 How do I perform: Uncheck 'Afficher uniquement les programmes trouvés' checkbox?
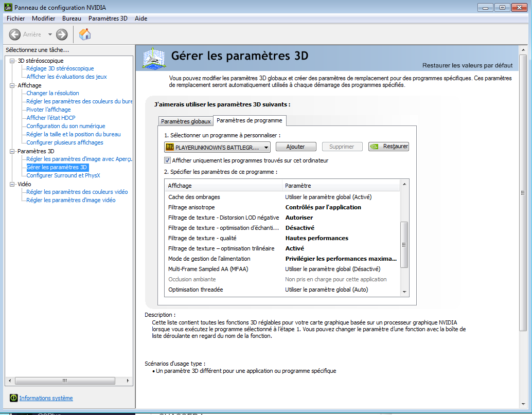tap(168, 160)
